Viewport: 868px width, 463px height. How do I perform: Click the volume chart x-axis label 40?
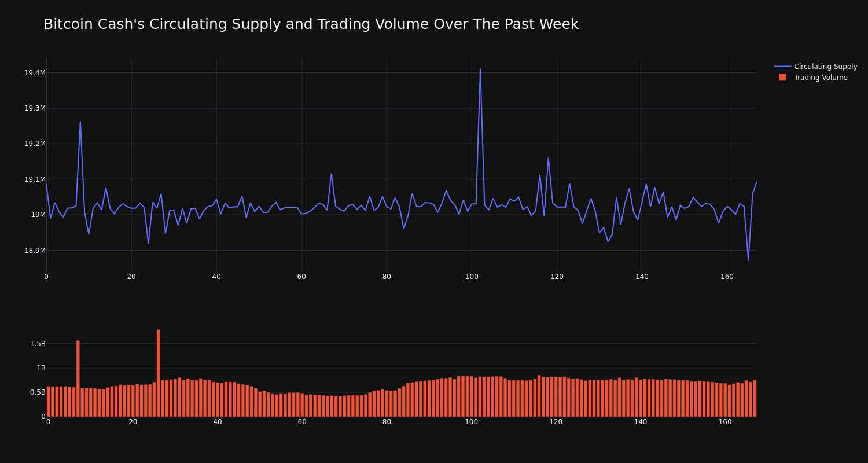click(218, 422)
